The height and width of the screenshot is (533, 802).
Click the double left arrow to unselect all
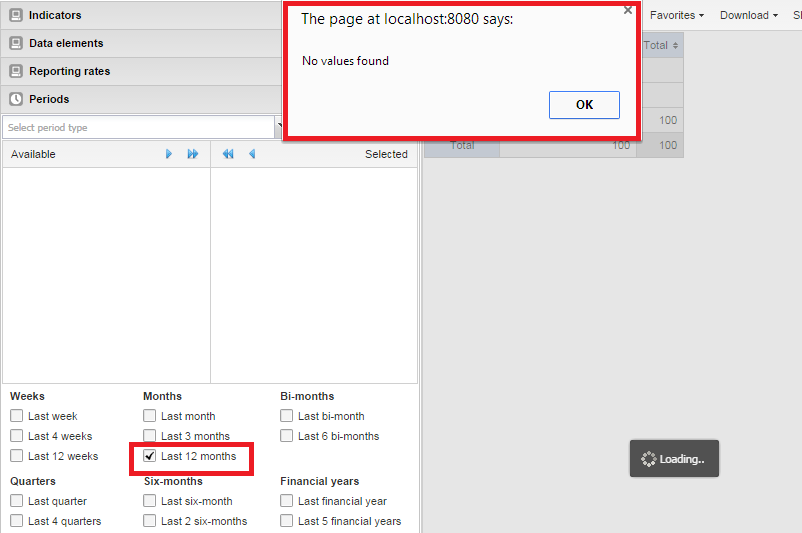pyautogui.click(x=228, y=154)
